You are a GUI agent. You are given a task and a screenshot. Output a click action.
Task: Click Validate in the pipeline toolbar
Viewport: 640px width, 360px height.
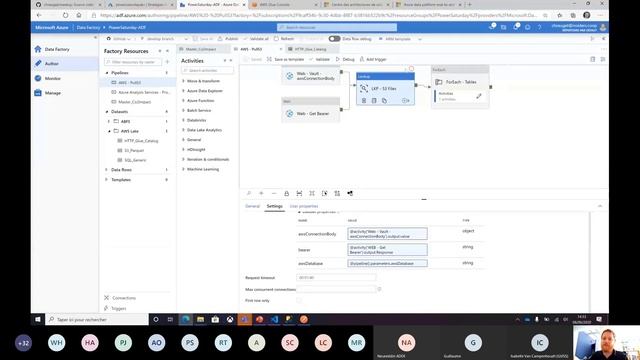(320, 59)
